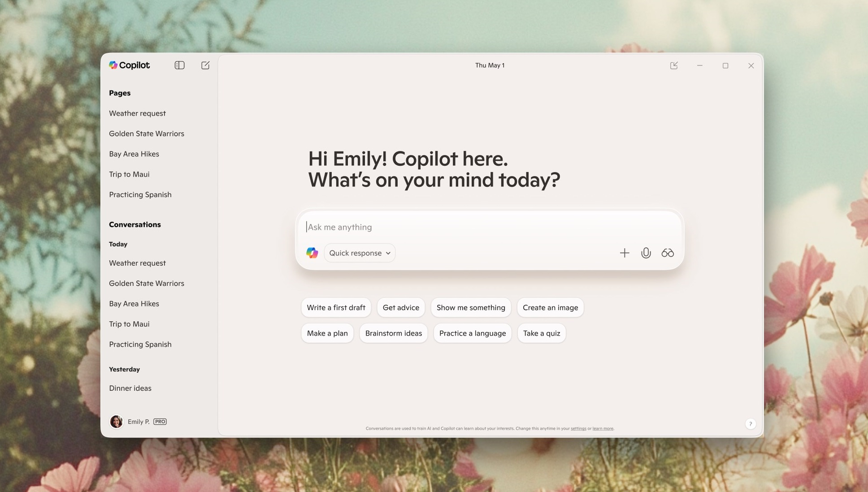Open Dinner ideas conversation from Yesterday

point(130,388)
